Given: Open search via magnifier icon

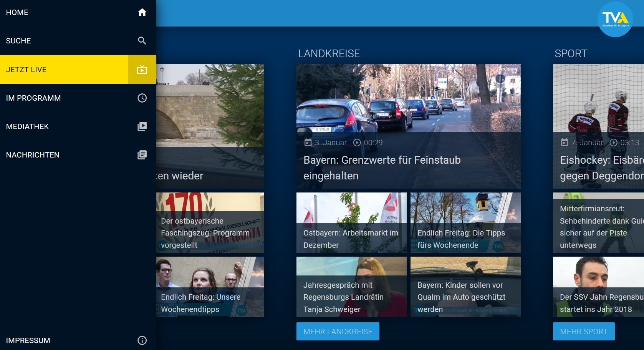Looking at the screenshot, I should click(x=142, y=41).
